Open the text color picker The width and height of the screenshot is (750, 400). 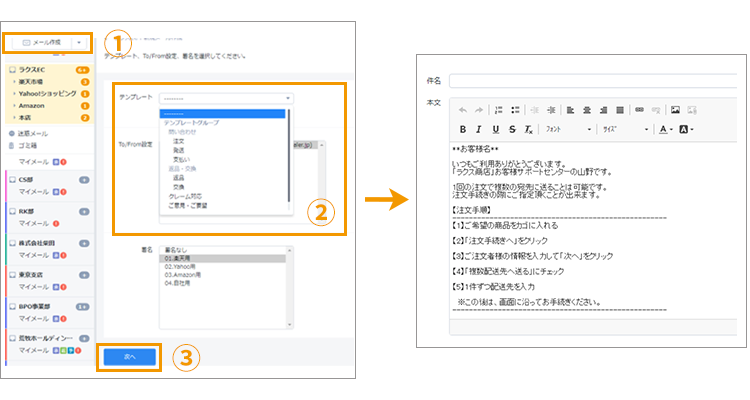click(666, 129)
